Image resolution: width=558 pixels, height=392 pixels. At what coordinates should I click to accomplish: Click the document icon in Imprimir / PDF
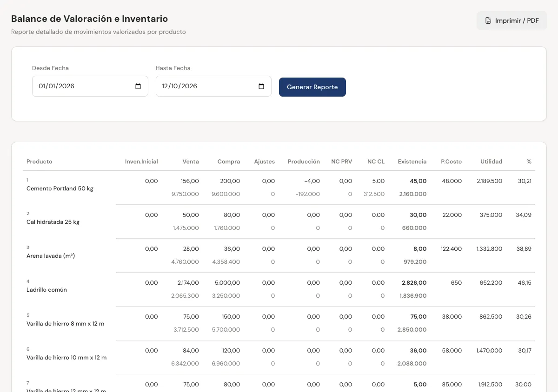click(x=488, y=20)
